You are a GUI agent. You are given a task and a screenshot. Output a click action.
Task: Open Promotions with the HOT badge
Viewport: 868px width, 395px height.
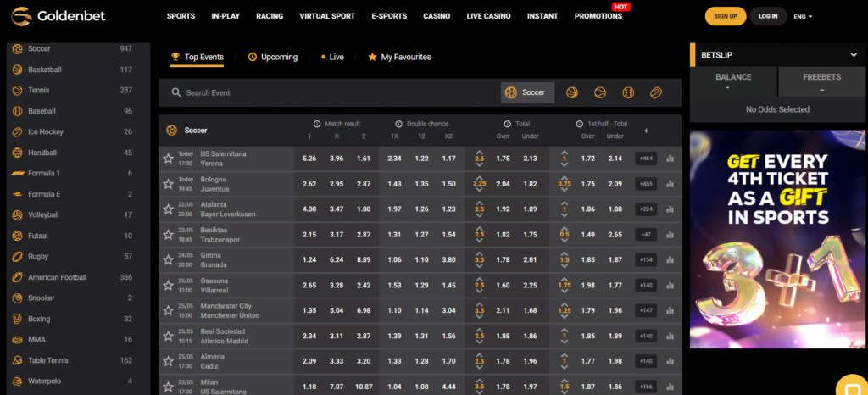point(598,17)
